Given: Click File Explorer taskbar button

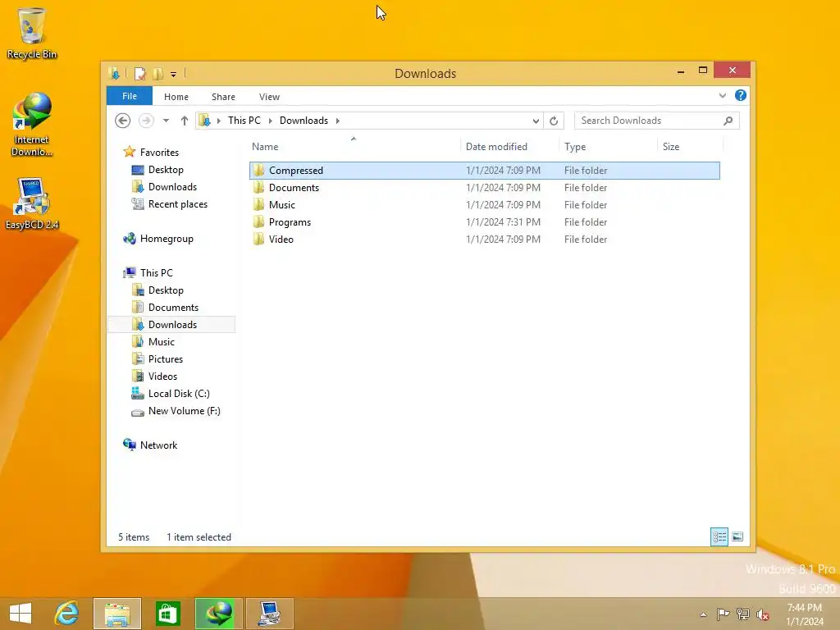Looking at the screenshot, I should pos(117,614).
